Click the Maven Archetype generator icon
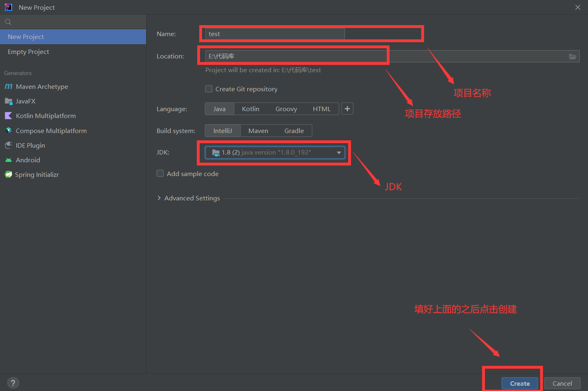588x391 pixels. (9, 86)
